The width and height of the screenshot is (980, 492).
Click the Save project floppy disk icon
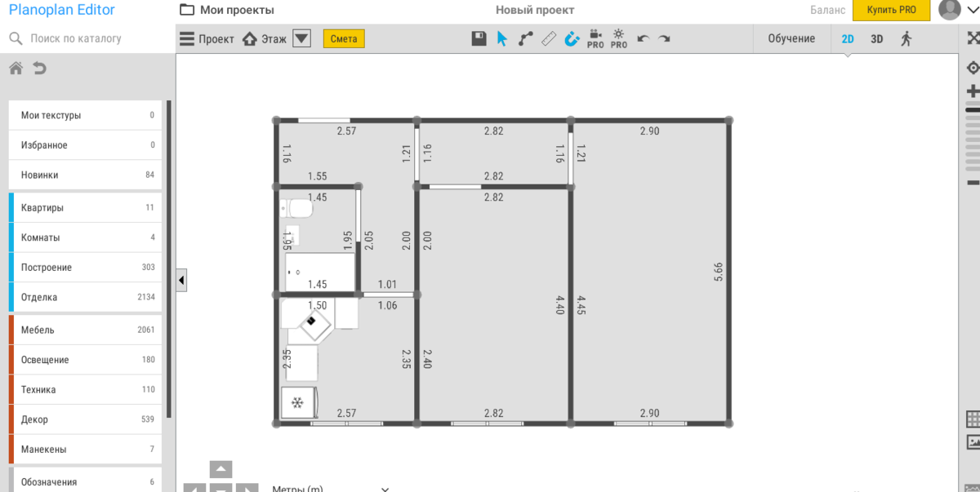479,38
